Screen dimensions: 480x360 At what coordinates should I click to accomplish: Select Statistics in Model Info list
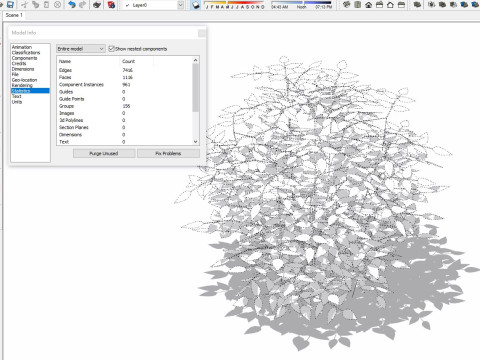coord(30,91)
